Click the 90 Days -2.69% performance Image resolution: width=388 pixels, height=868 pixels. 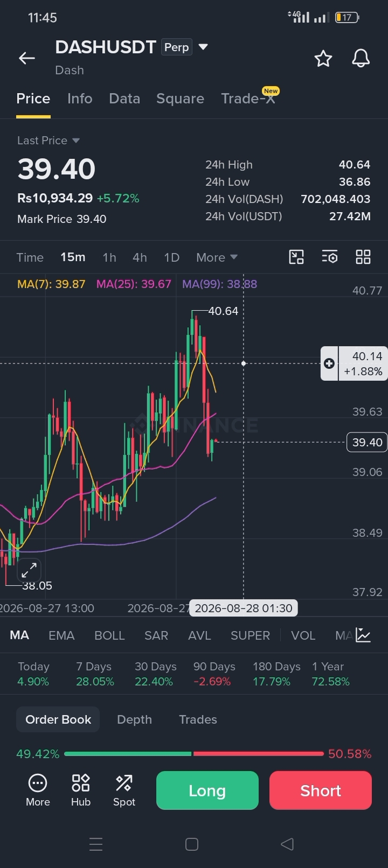[x=214, y=674]
